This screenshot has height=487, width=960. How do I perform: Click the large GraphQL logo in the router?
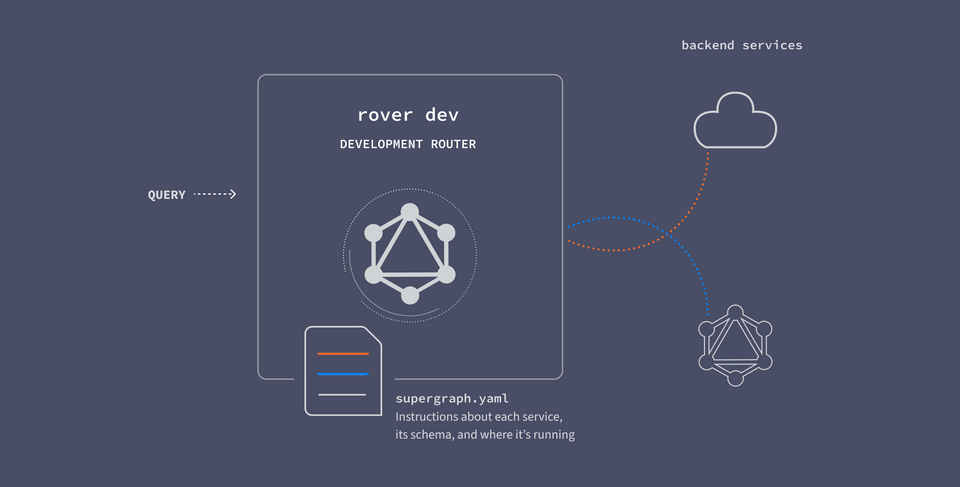click(x=410, y=254)
